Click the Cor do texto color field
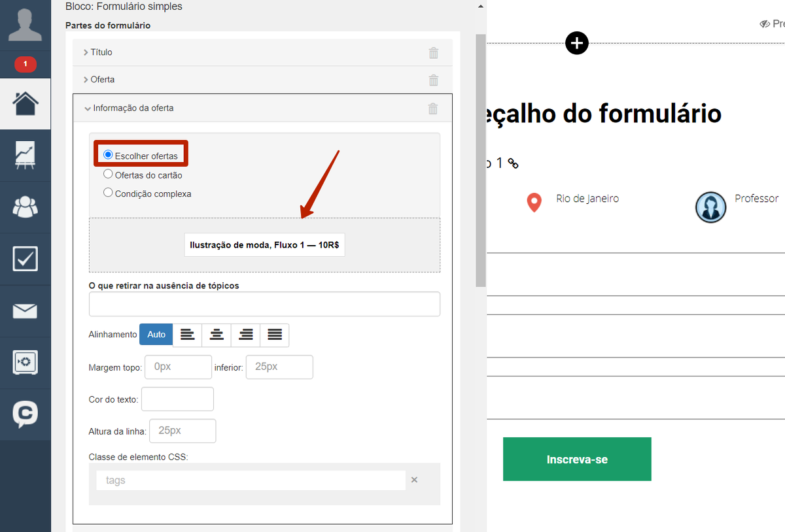This screenshot has width=785, height=532. coord(177,399)
